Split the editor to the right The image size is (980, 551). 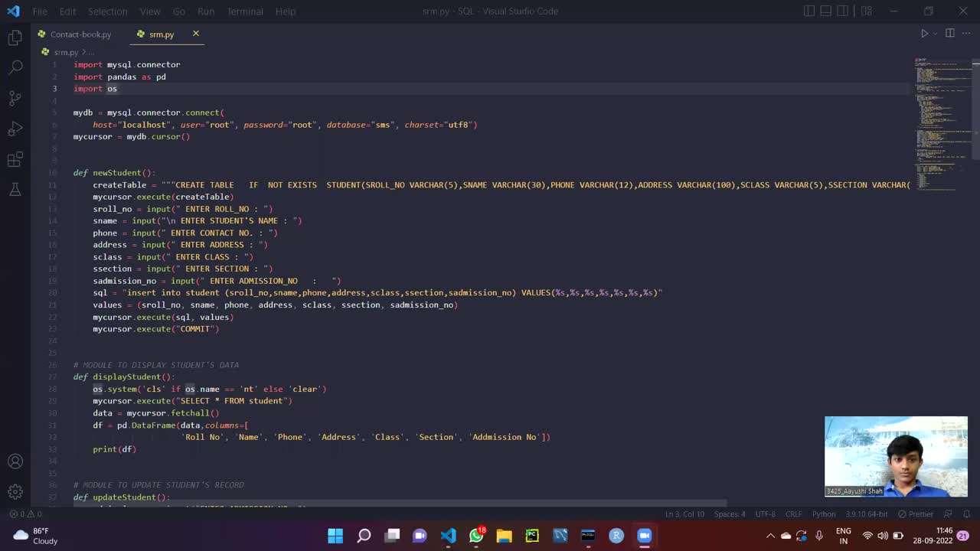(949, 34)
